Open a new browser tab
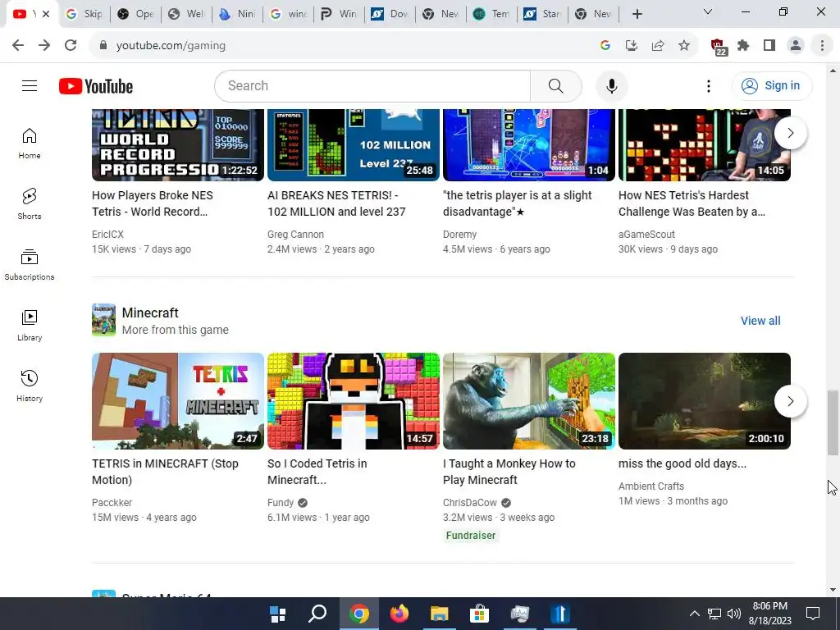840x630 pixels. [x=637, y=15]
